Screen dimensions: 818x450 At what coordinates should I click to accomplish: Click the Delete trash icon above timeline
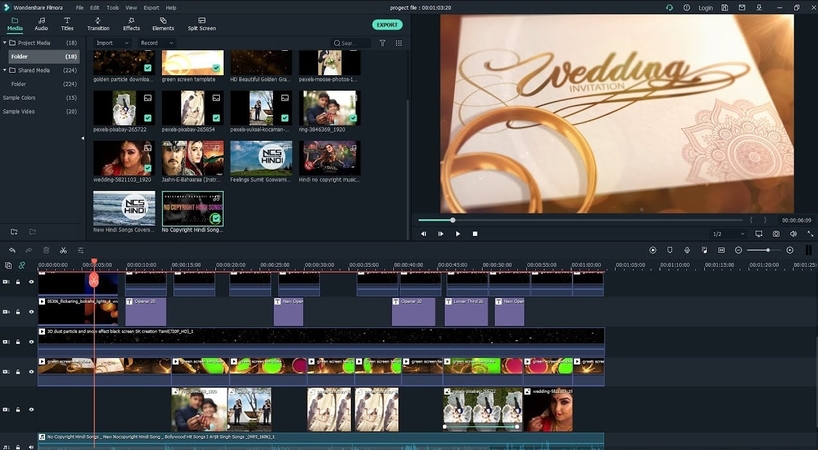pos(46,250)
